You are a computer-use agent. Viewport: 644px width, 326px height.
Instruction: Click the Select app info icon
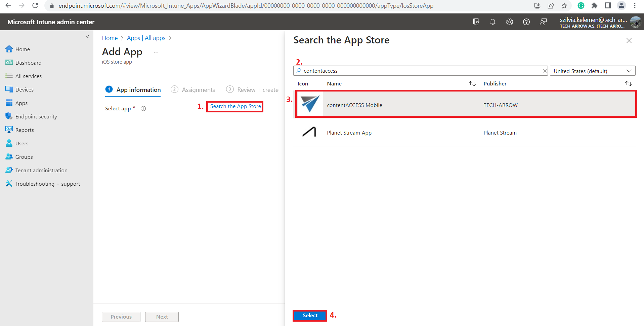point(143,109)
